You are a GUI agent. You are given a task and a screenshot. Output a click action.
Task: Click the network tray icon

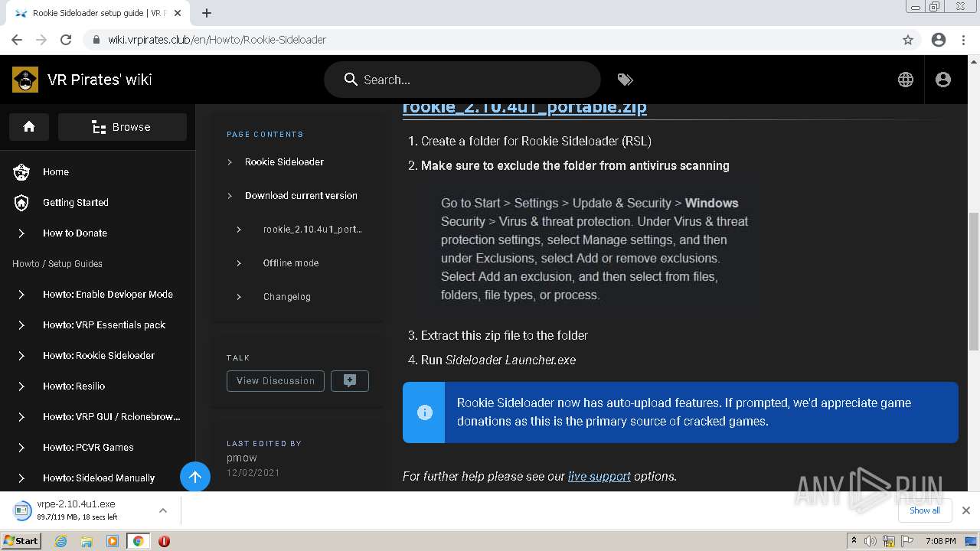point(888,541)
